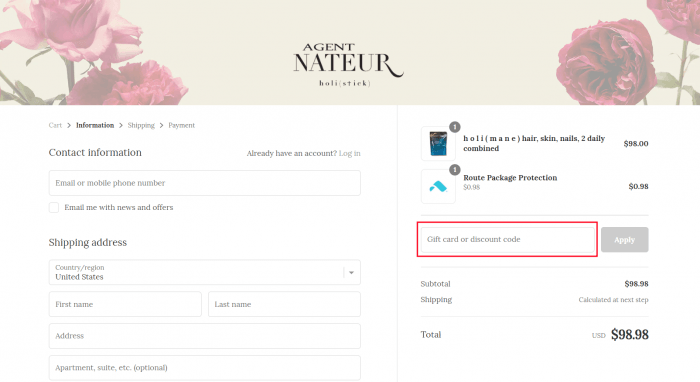Select the Shipping breadcrumb step

point(141,125)
